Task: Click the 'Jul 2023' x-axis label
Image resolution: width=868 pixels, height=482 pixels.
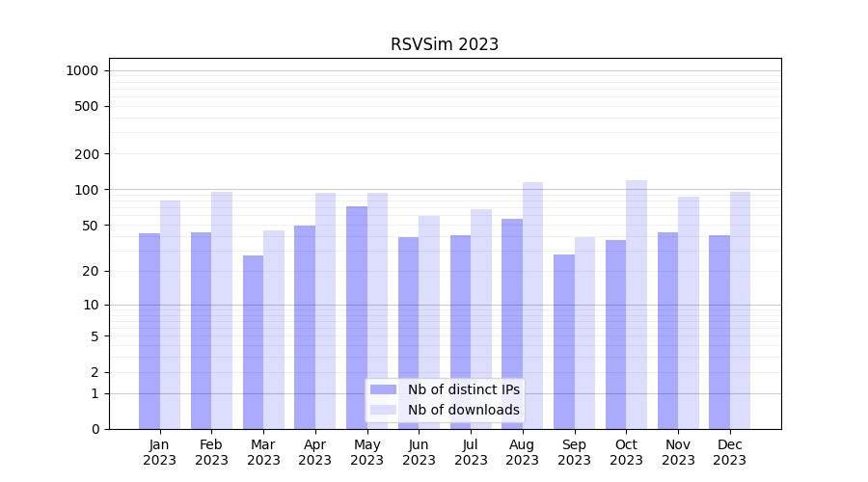Action: (471, 452)
